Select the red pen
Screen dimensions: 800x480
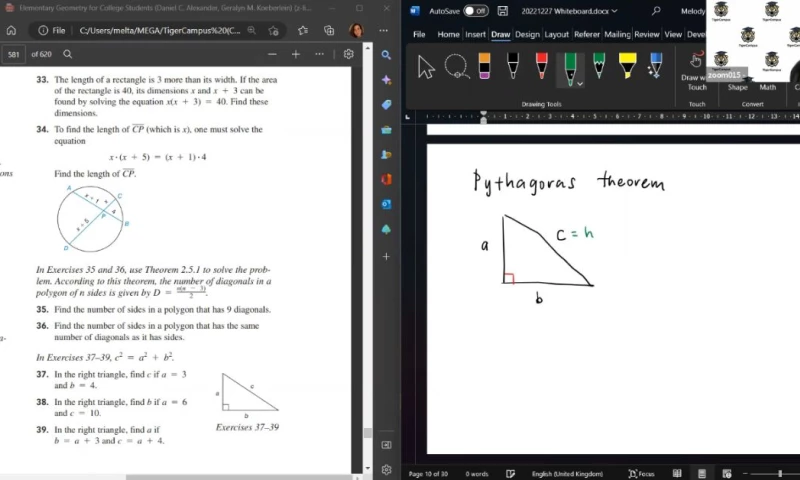[x=541, y=66]
